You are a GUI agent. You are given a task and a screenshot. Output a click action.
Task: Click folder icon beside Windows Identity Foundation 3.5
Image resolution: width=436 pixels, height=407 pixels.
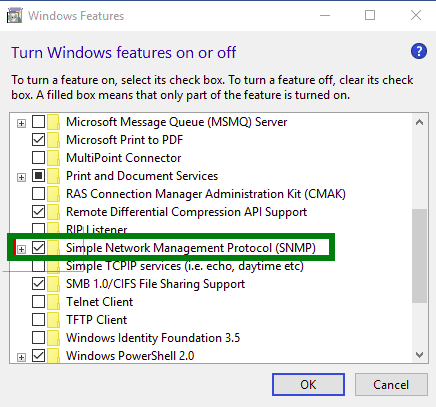(x=53, y=338)
